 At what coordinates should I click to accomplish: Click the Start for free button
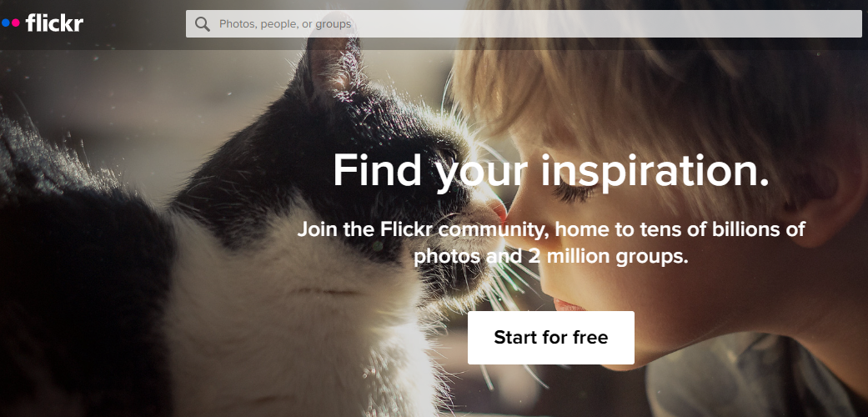pos(551,337)
